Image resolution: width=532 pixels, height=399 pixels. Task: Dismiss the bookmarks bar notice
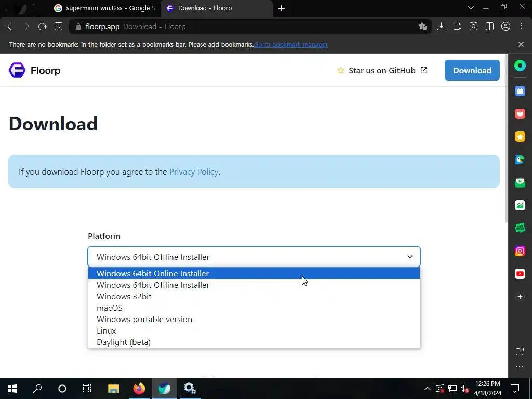coord(521,45)
